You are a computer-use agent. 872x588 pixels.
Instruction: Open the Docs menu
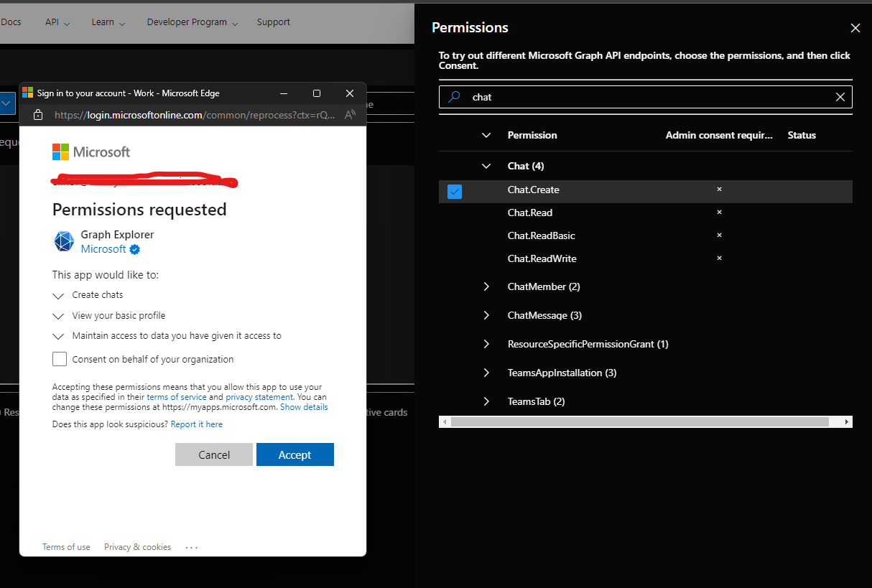(11, 22)
